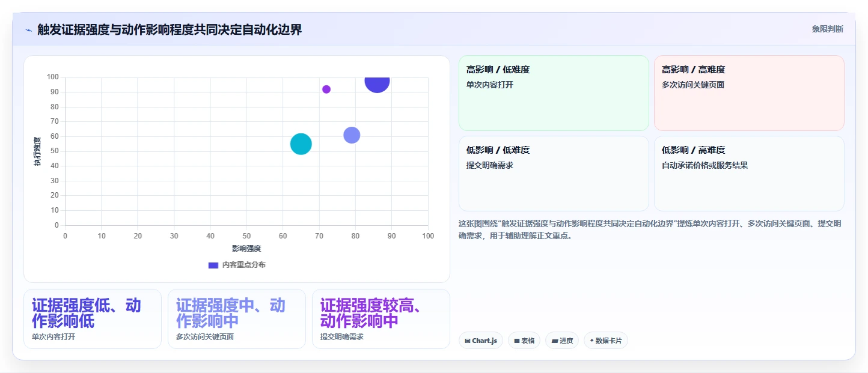
Task: Select the light periwinkle bubble in the chart
Action: (352, 135)
